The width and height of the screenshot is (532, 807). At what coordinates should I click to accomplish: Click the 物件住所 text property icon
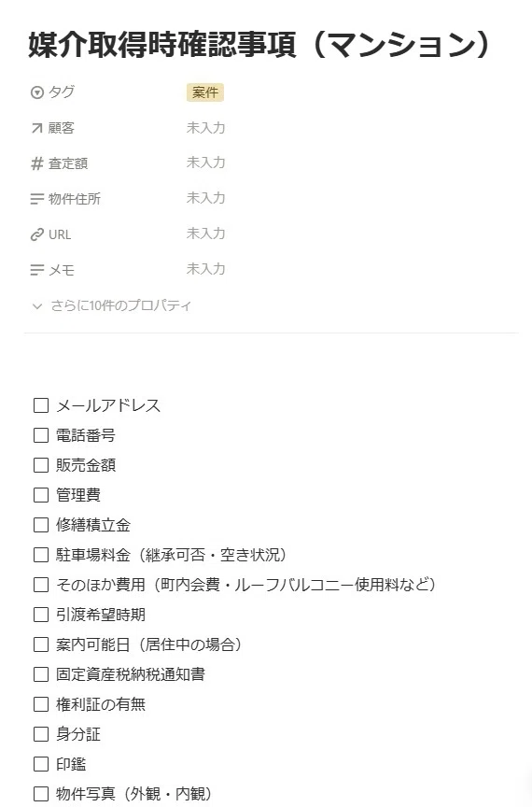37,199
